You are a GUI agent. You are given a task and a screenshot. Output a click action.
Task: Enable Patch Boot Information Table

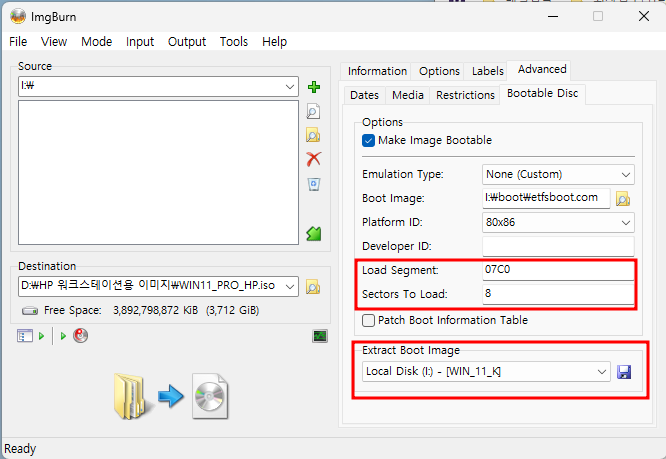coord(368,320)
